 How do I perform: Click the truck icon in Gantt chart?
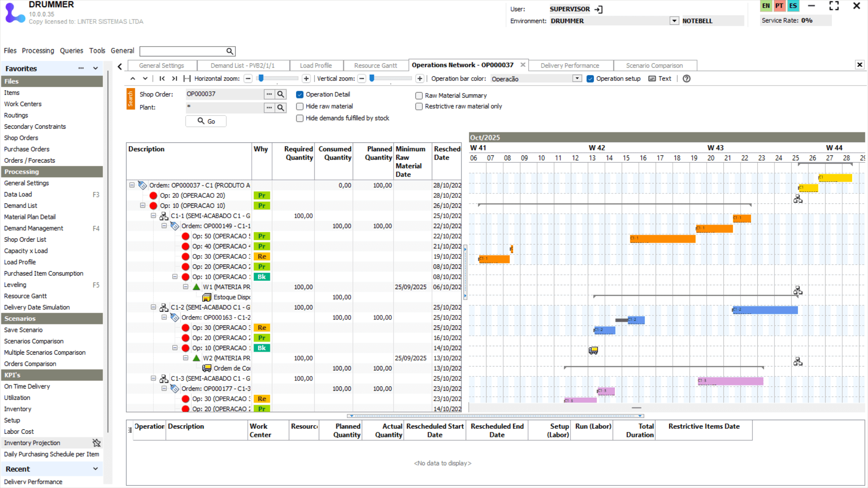tap(593, 350)
